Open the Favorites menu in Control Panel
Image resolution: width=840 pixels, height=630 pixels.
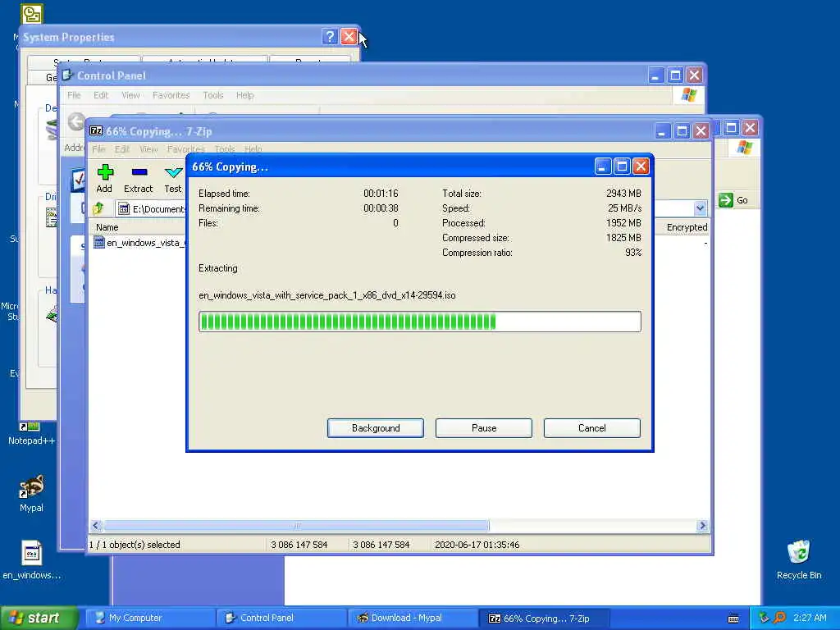coord(171,95)
